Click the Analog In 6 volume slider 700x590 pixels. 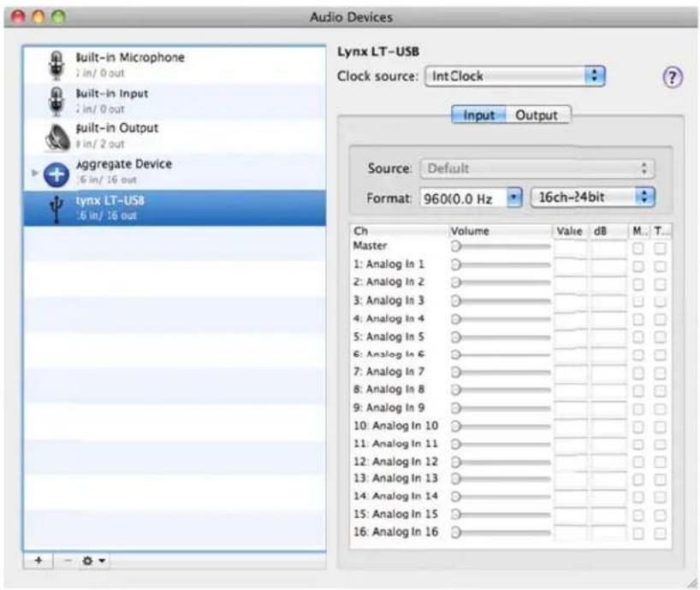point(501,355)
